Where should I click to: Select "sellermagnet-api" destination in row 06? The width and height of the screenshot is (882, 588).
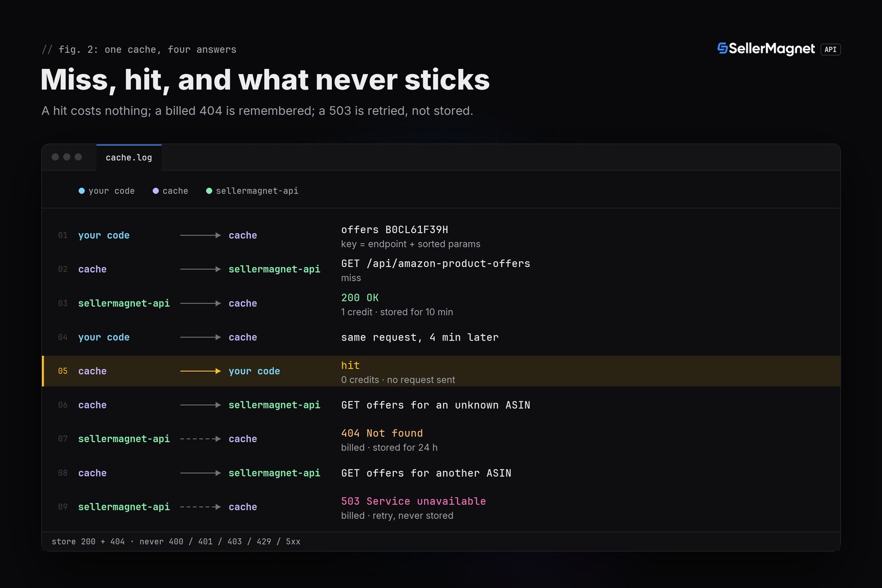(274, 405)
